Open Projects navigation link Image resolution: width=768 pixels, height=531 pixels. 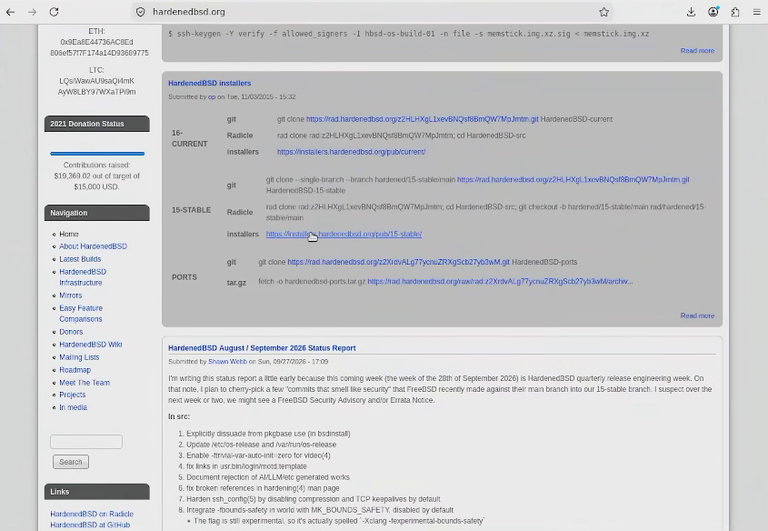(x=72, y=394)
